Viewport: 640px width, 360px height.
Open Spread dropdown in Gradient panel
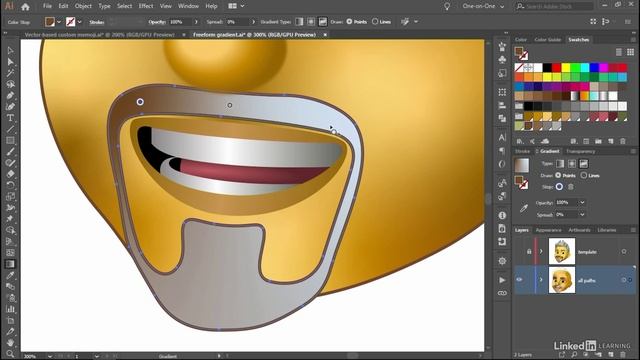click(582, 214)
